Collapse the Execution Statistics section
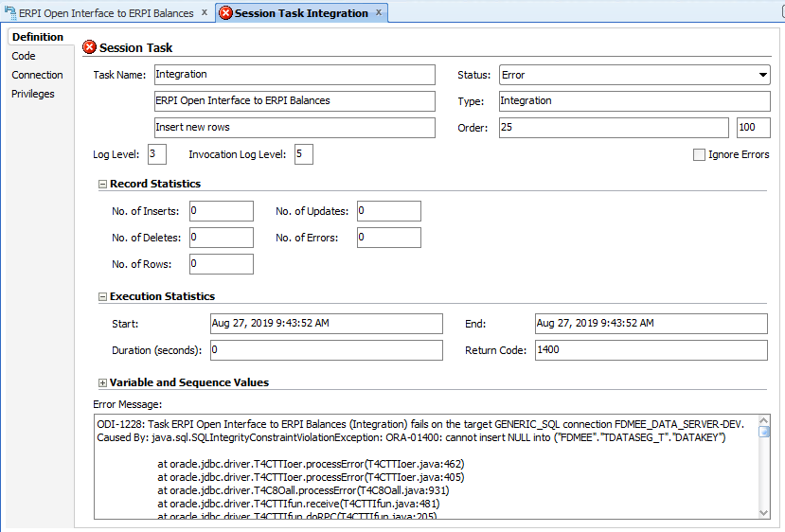The height and width of the screenshot is (532, 785). [102, 297]
